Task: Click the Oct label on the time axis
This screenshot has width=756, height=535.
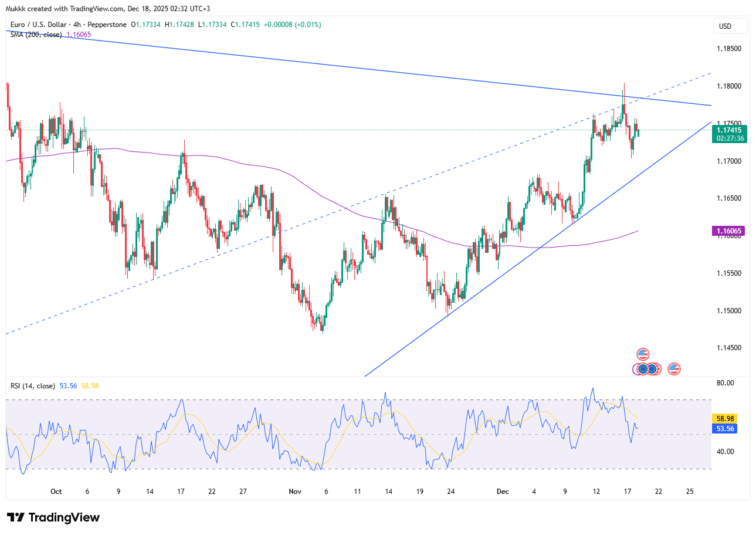Action: (x=56, y=492)
